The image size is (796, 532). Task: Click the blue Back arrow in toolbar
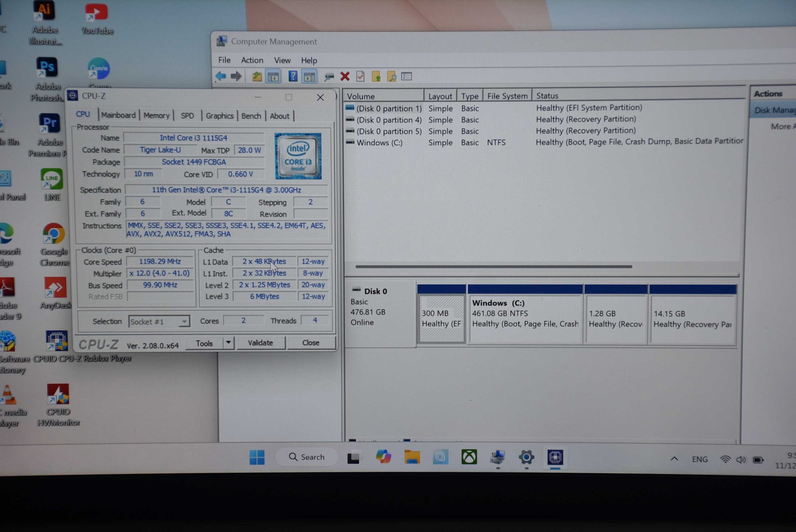point(220,76)
